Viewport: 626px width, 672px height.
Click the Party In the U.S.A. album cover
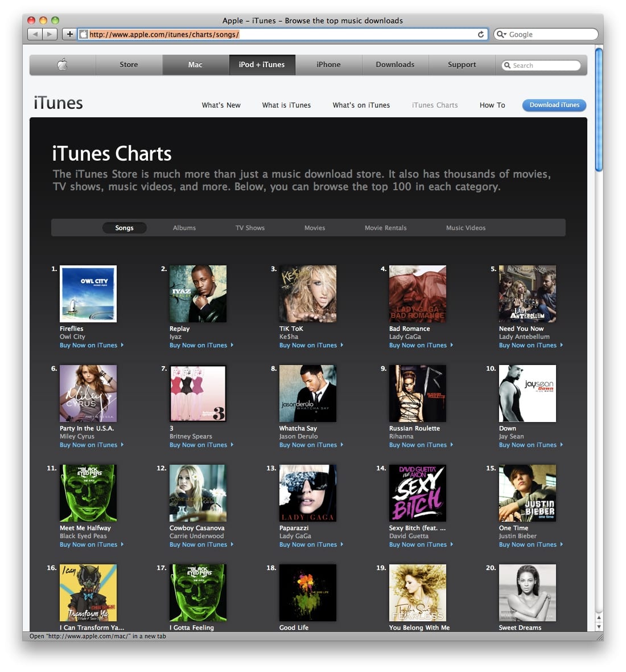[x=88, y=394]
